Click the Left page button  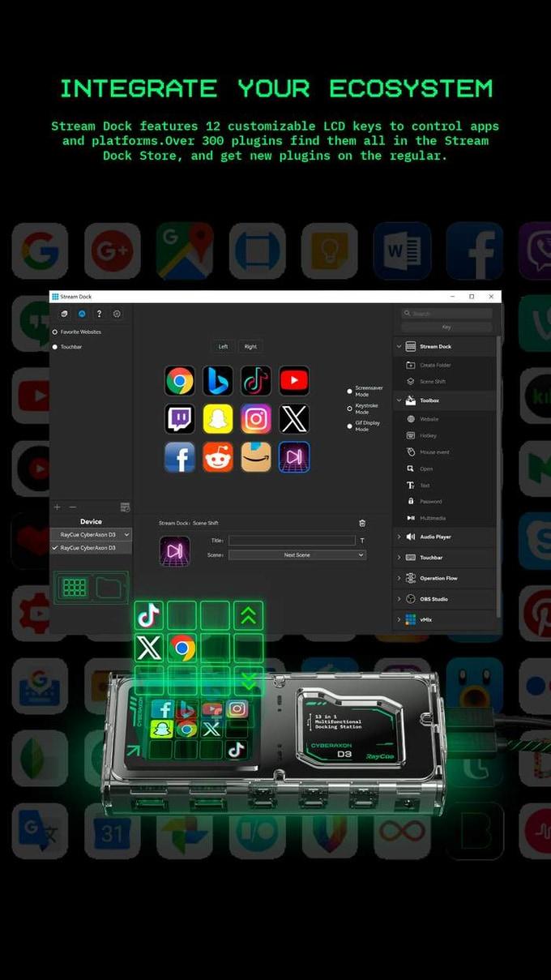[223, 346]
